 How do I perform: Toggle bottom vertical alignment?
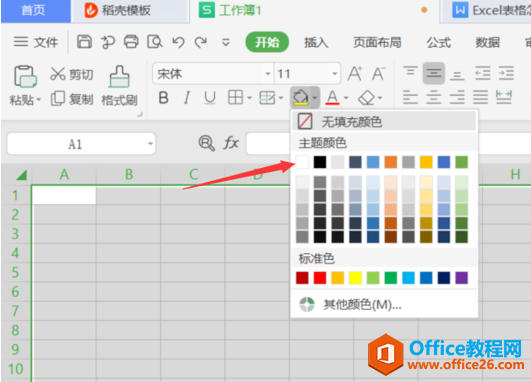[x=457, y=75]
